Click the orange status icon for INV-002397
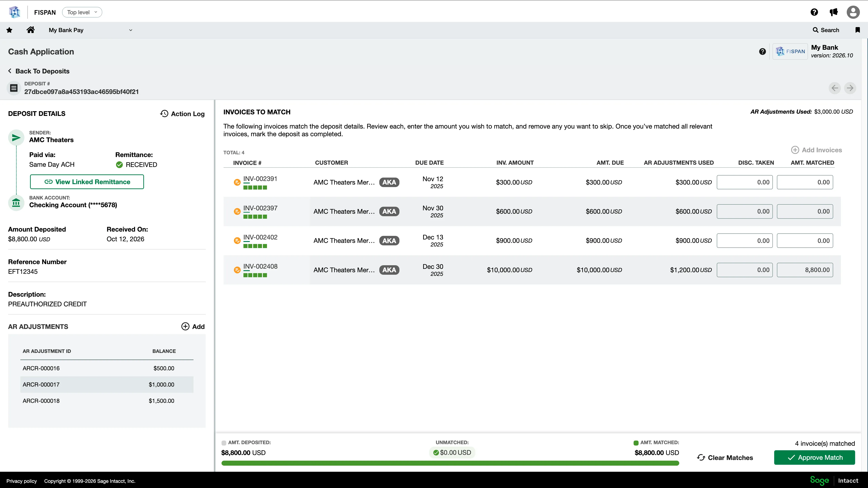Screen dimensions: 868x488 click(x=237, y=211)
